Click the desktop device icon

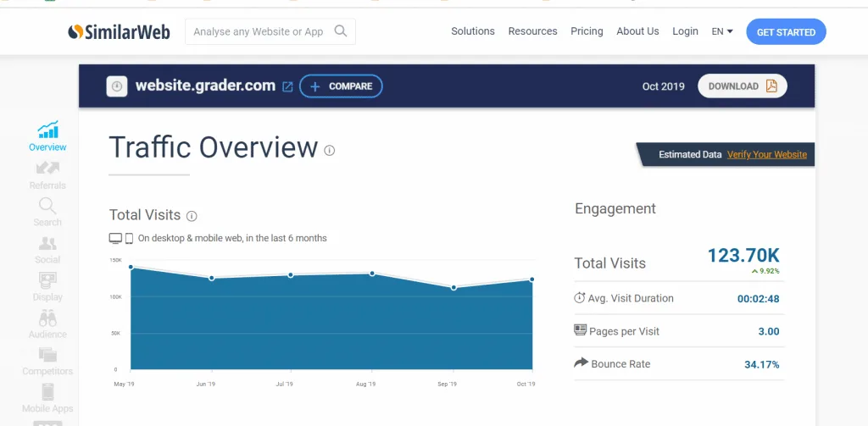pos(115,239)
